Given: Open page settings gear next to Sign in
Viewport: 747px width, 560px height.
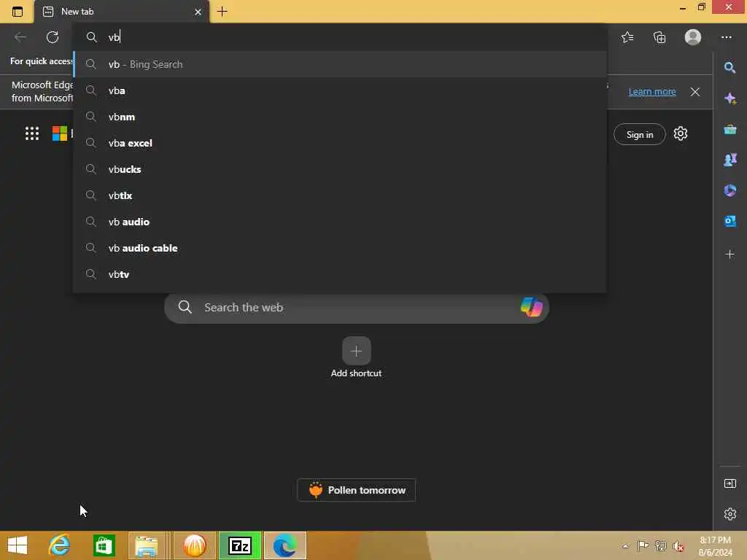Looking at the screenshot, I should pyautogui.click(x=681, y=134).
